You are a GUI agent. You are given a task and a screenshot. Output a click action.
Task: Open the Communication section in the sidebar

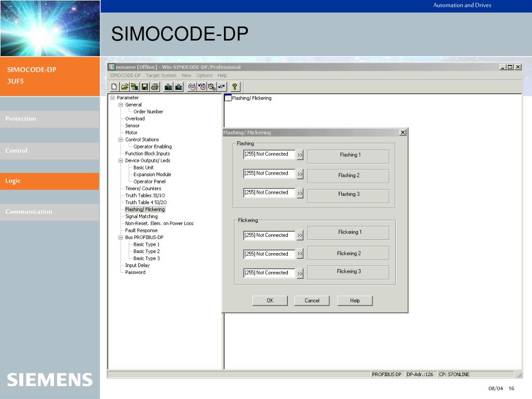(49, 212)
